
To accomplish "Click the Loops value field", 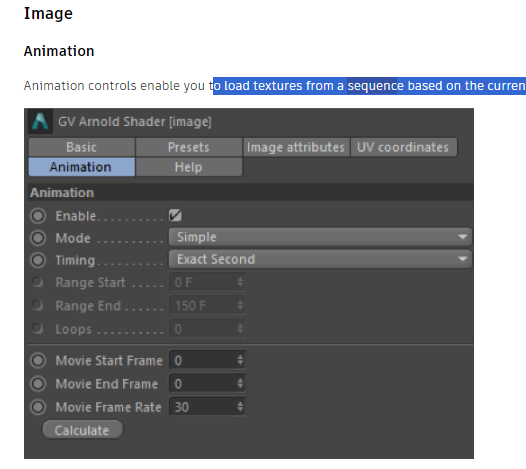I will (x=207, y=329).
